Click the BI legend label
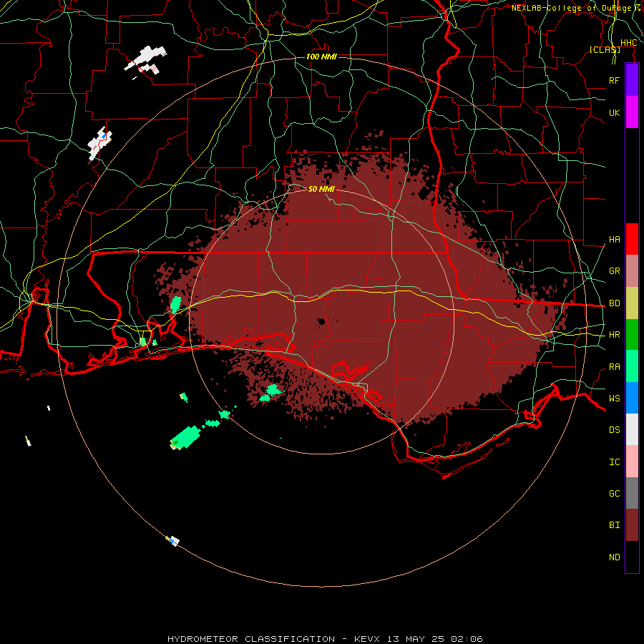Screen dimensions: 644x644 tap(614, 525)
